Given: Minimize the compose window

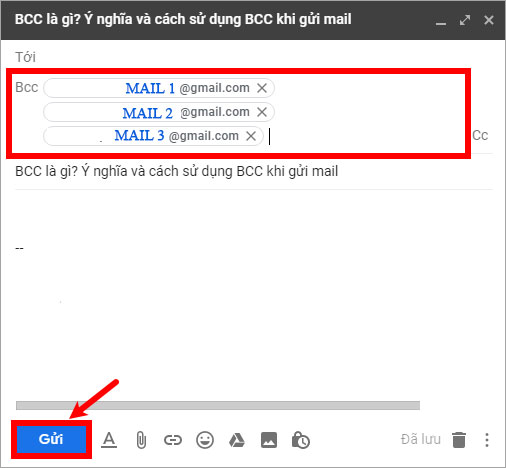Looking at the screenshot, I should (x=441, y=21).
